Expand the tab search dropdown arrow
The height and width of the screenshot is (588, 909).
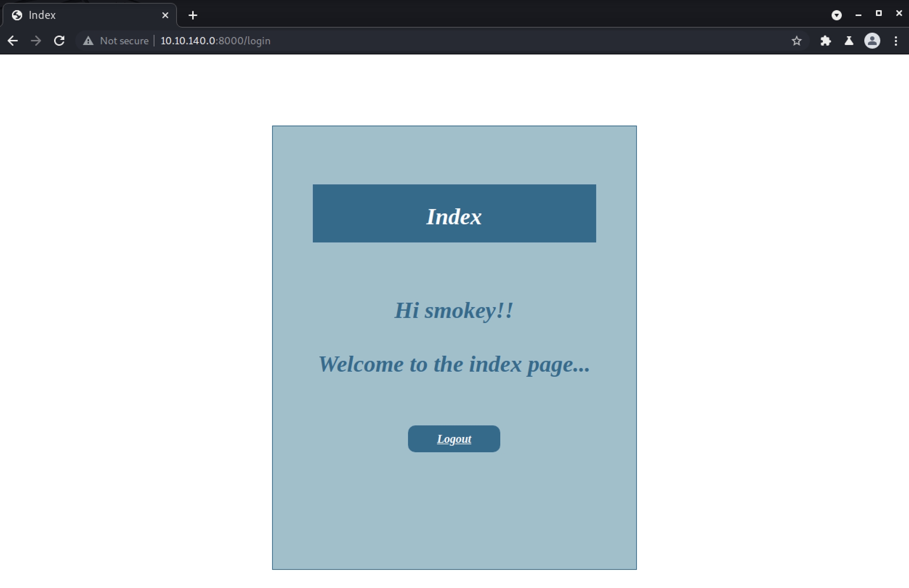pos(836,15)
